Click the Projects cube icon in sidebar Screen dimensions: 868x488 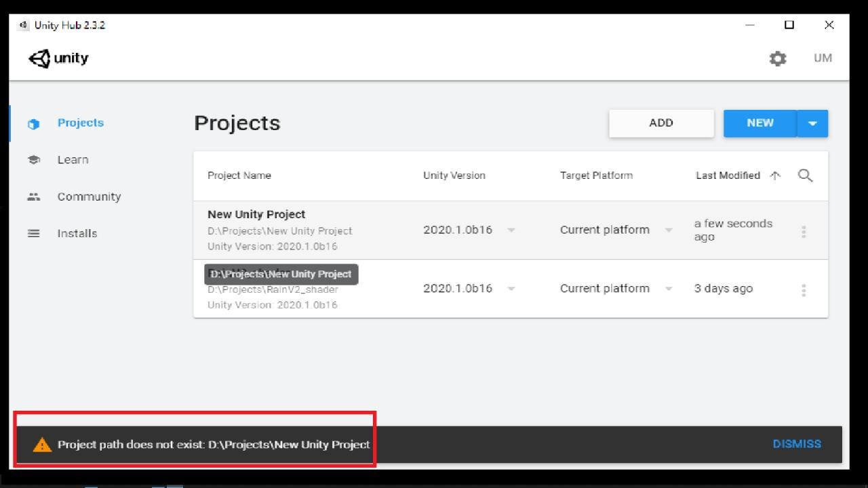tap(33, 124)
